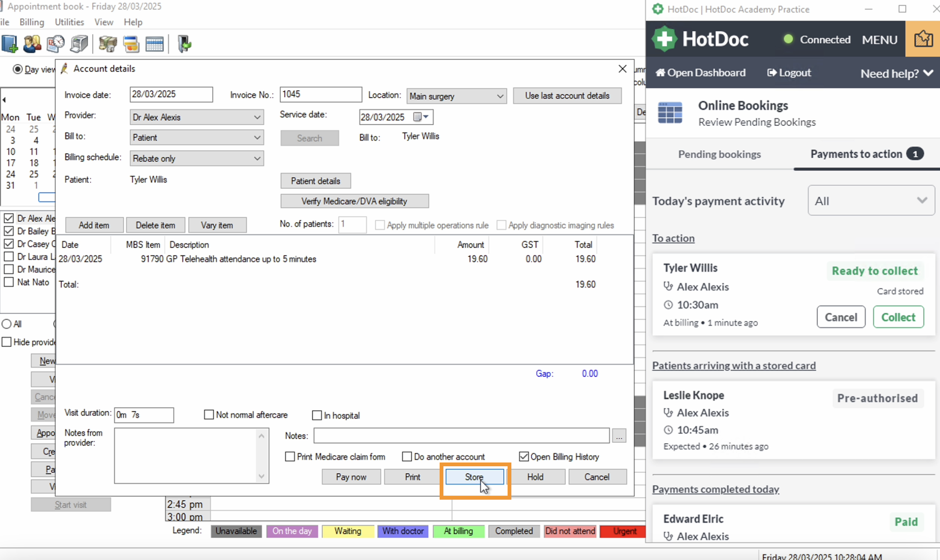Uncheck Dr Alex Alexis provider checkbox
The image size is (940, 560).
click(x=9, y=218)
